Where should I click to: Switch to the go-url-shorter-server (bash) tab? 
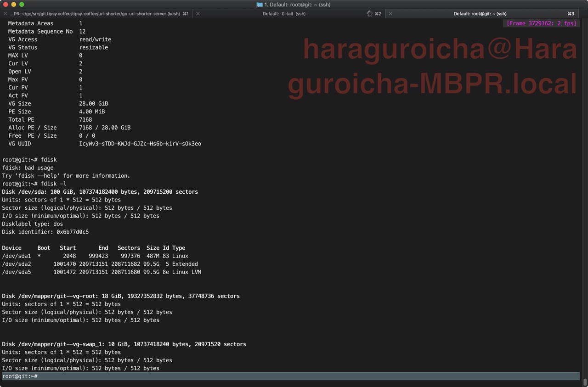click(96, 14)
